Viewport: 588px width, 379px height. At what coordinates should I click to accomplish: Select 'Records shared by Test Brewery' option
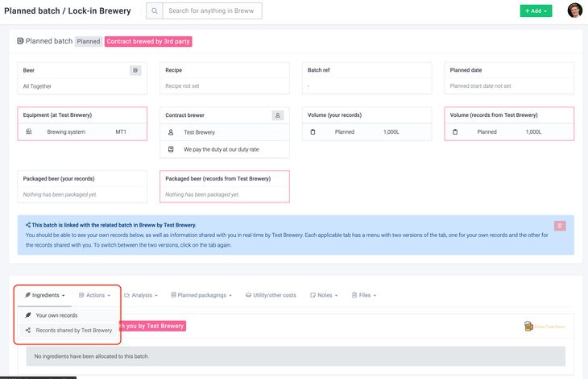point(73,330)
